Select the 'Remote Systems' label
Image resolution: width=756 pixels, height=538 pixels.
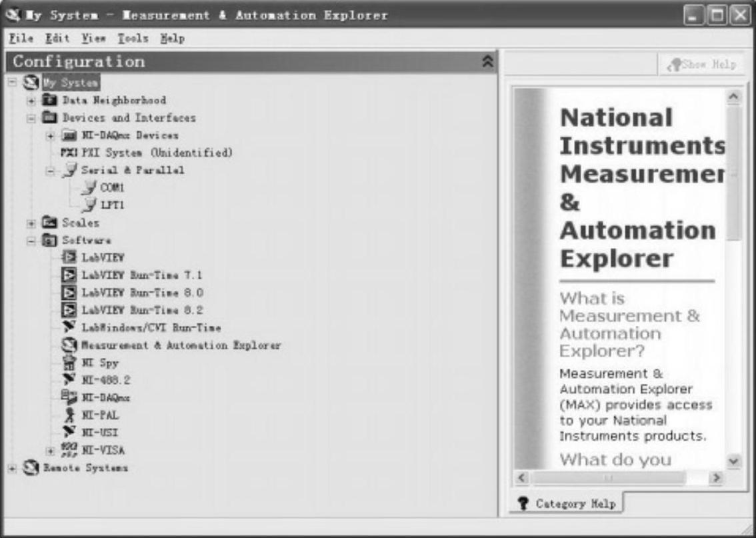click(85, 467)
